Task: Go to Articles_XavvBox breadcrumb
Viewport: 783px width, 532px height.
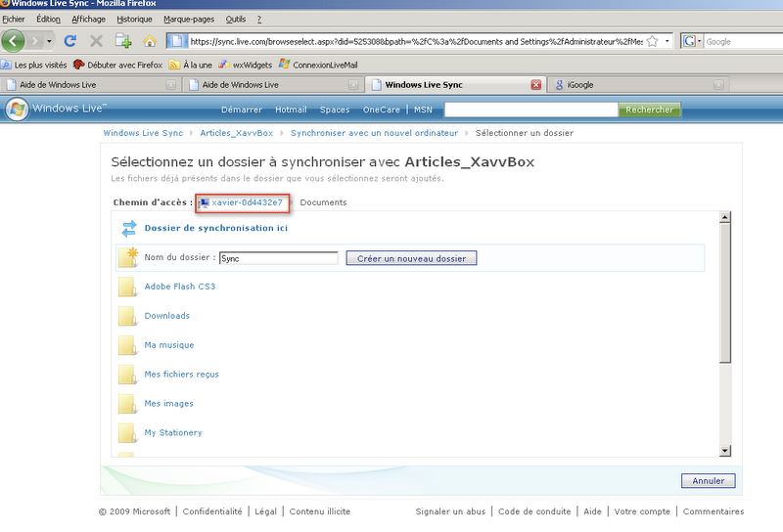Action: 236,133
